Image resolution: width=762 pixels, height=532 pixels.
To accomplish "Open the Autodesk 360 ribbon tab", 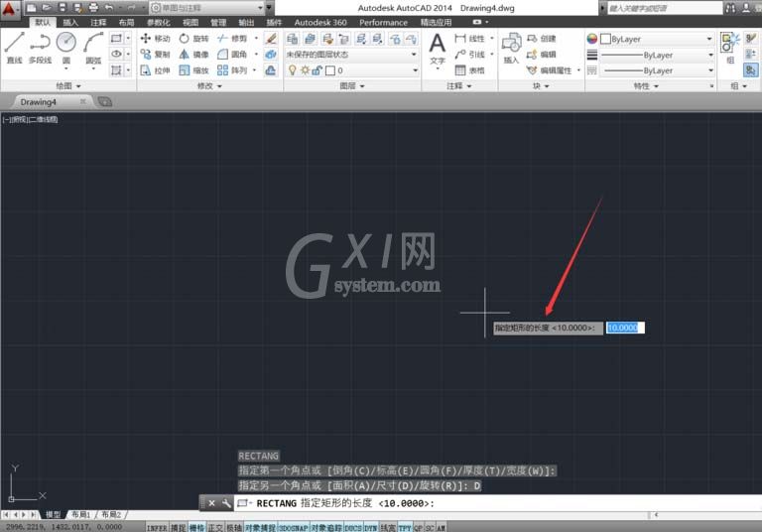I will click(x=320, y=23).
